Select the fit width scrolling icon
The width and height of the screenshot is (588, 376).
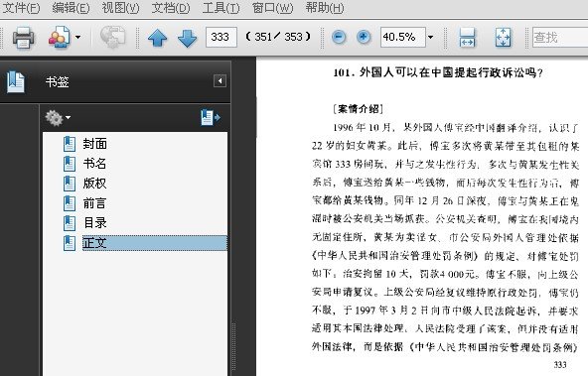pyautogui.click(x=467, y=37)
